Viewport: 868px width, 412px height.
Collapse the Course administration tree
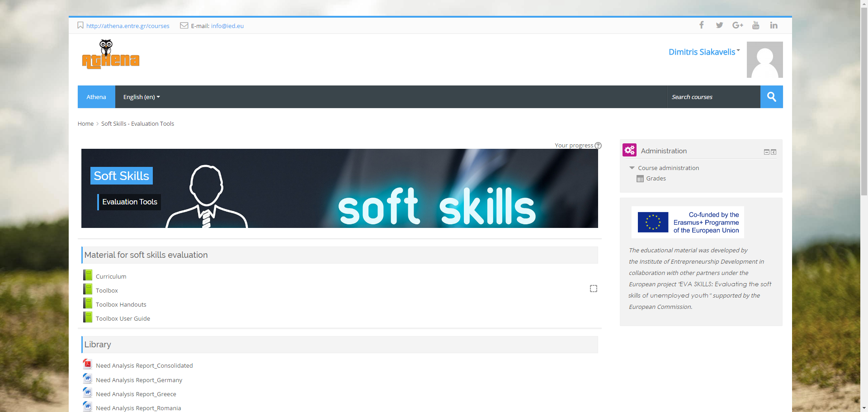coord(632,168)
